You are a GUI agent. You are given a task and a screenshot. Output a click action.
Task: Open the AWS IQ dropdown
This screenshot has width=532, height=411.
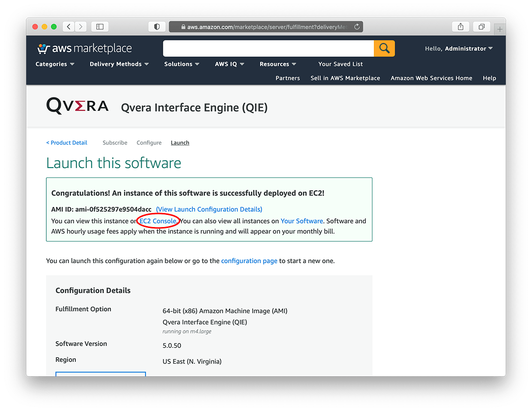click(x=229, y=64)
